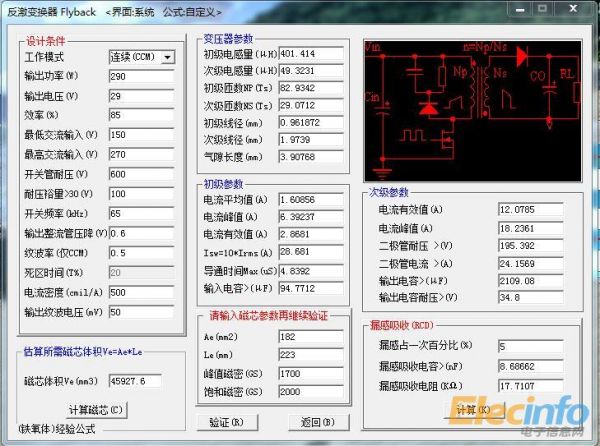
Task: Click the Ae(mm2) input field
Action: (x=311, y=337)
